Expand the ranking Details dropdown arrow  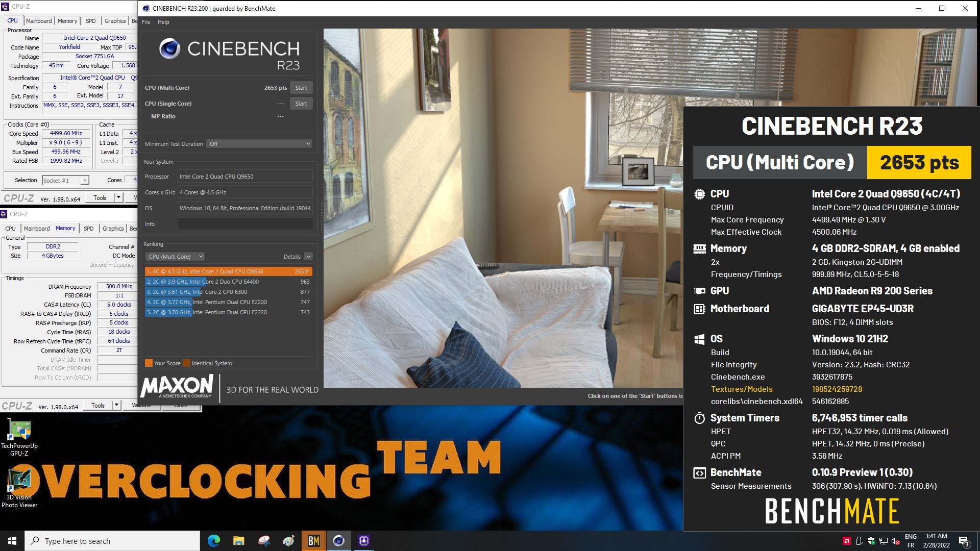point(308,257)
